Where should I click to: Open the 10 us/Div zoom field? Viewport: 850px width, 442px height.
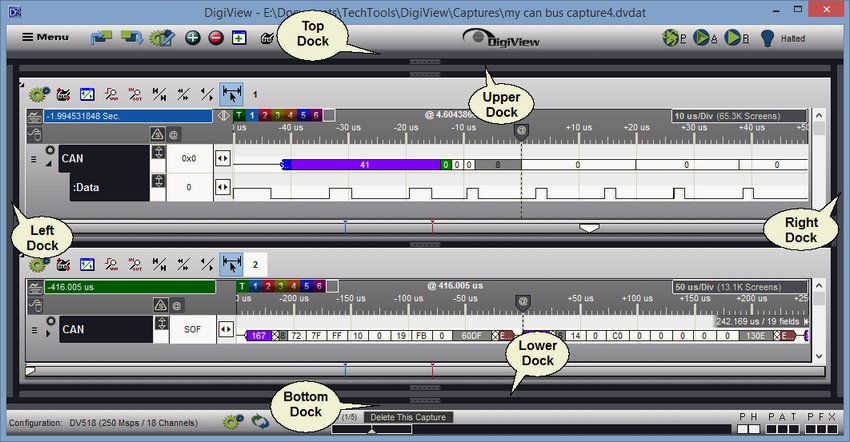[738, 116]
